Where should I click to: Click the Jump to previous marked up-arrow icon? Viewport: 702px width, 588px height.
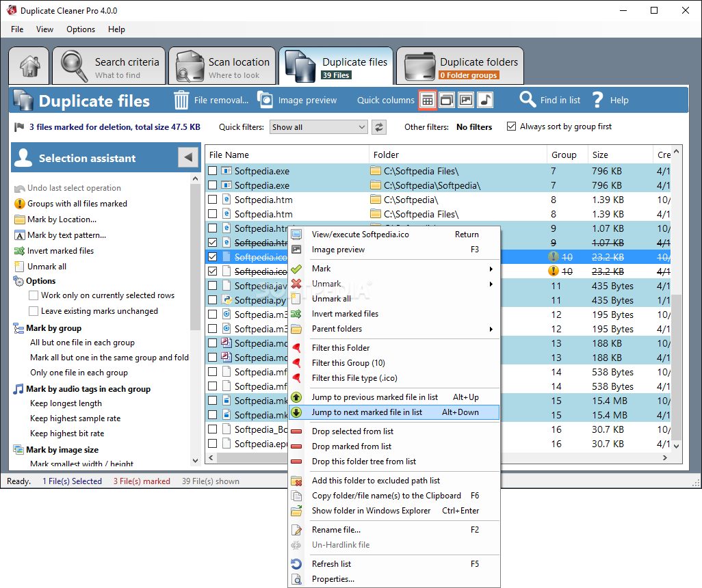(296, 397)
